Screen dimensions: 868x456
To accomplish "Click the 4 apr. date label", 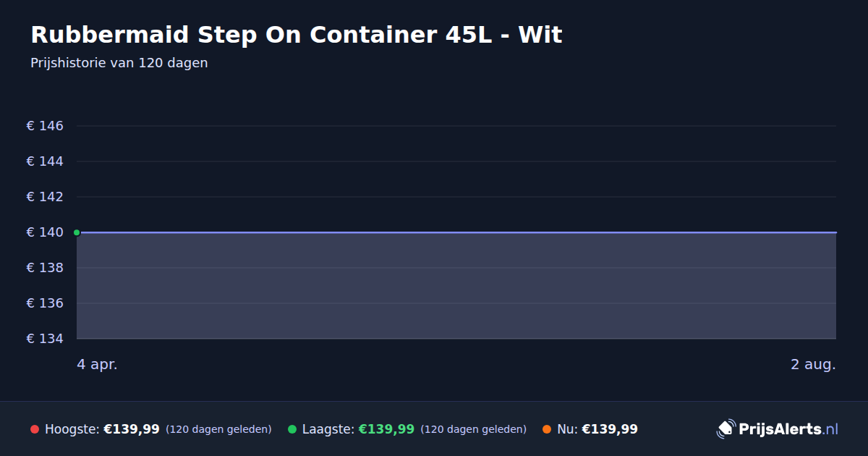I will point(97,365).
